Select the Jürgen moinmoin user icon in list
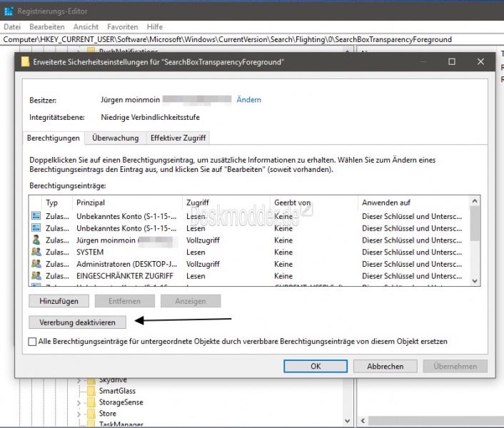Screen dimensions: 504x428 (x=36, y=240)
